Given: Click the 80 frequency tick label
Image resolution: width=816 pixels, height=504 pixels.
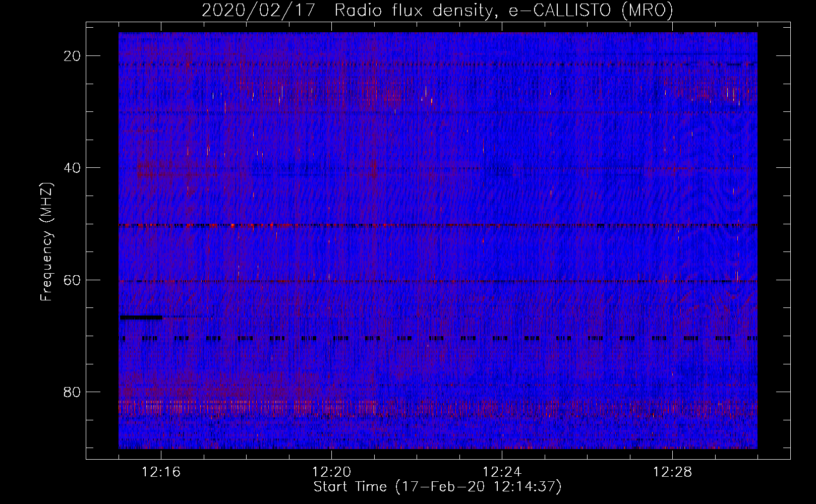Looking at the screenshot, I should [x=73, y=392].
